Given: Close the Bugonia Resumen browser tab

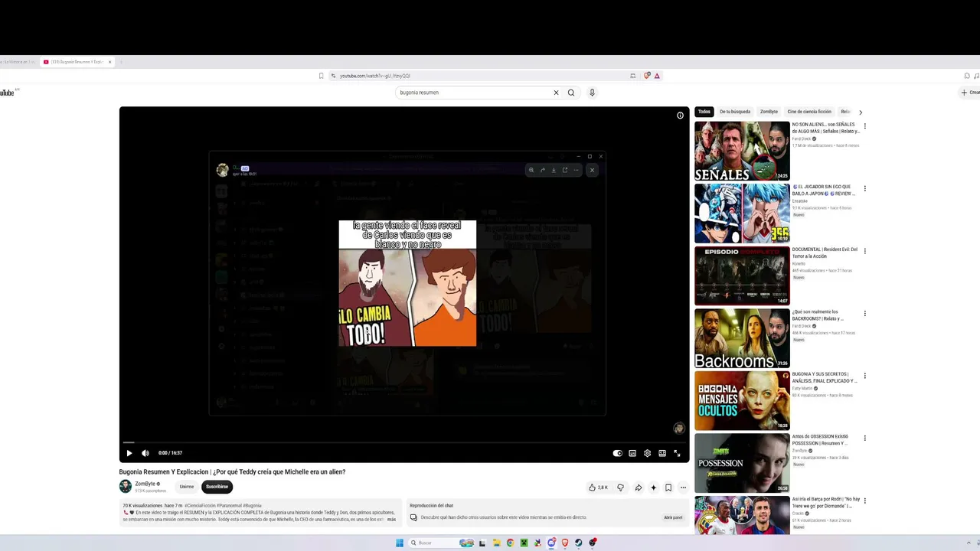Looking at the screenshot, I should click(109, 62).
